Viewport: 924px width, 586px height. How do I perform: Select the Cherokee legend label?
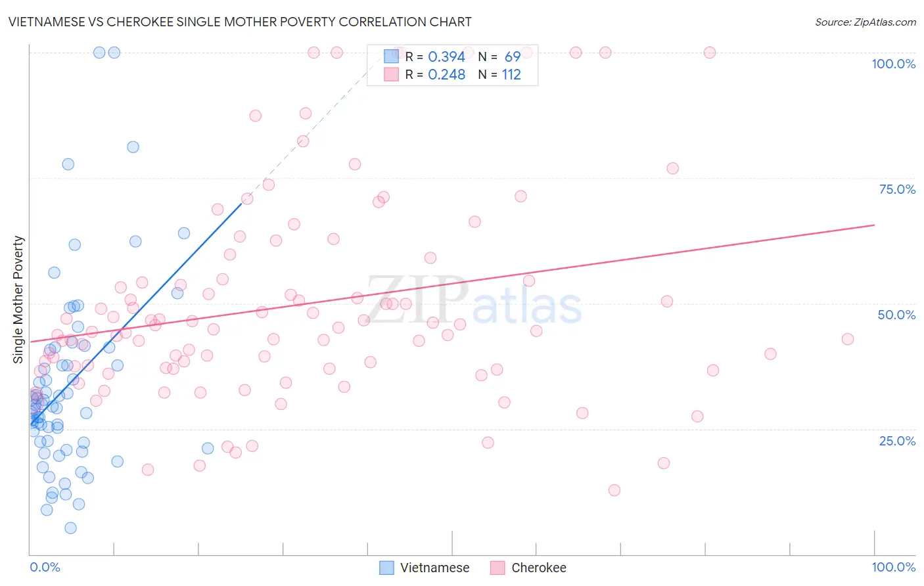pos(539,568)
